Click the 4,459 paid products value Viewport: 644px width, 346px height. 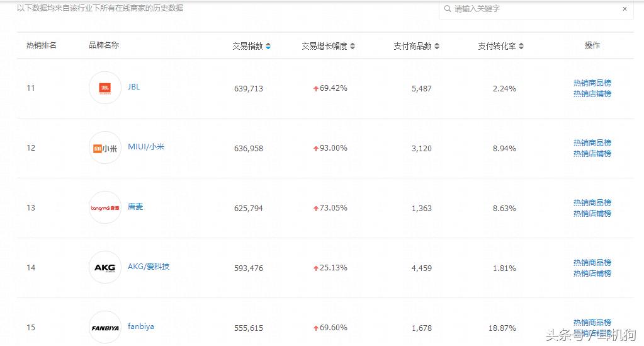coord(422,268)
